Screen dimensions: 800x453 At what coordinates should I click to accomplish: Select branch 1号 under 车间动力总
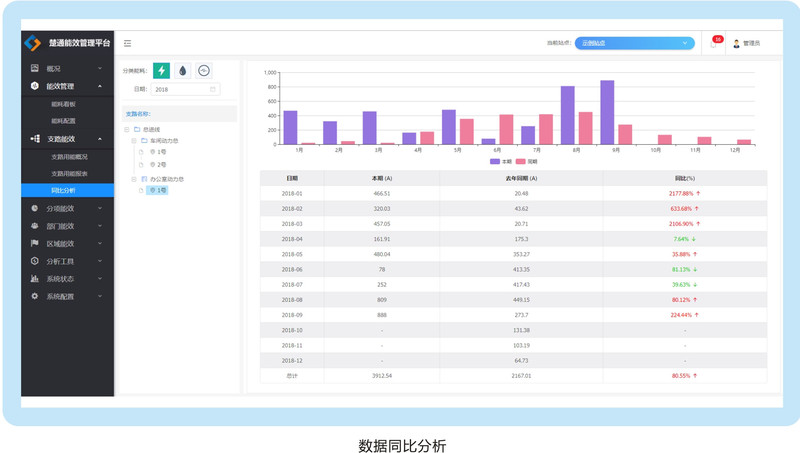pyautogui.click(x=158, y=152)
